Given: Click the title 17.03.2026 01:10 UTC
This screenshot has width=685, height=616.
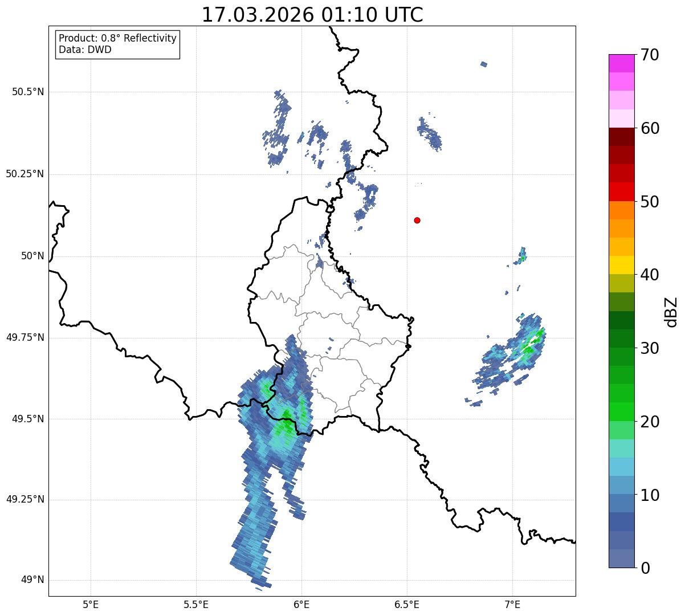Looking at the screenshot, I should pyautogui.click(x=312, y=15).
